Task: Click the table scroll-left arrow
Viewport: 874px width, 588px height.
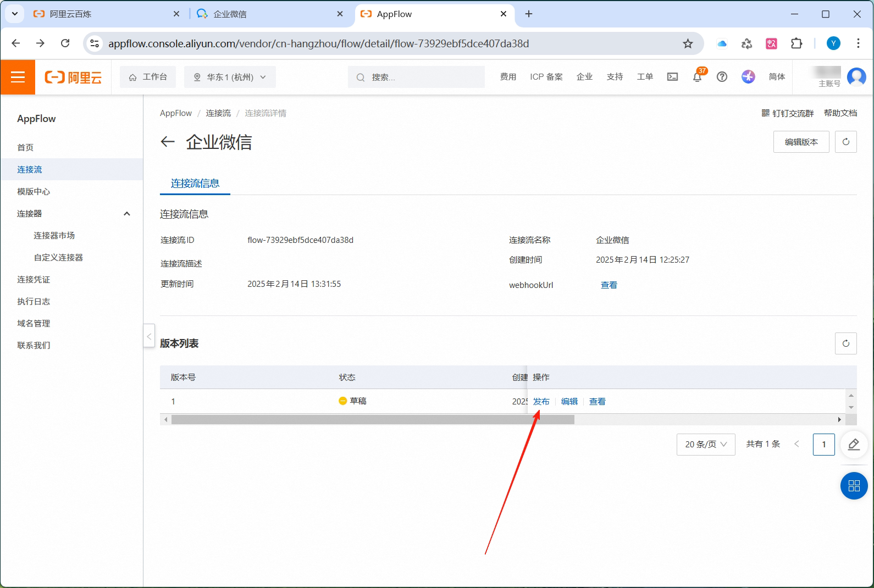Action: click(165, 420)
